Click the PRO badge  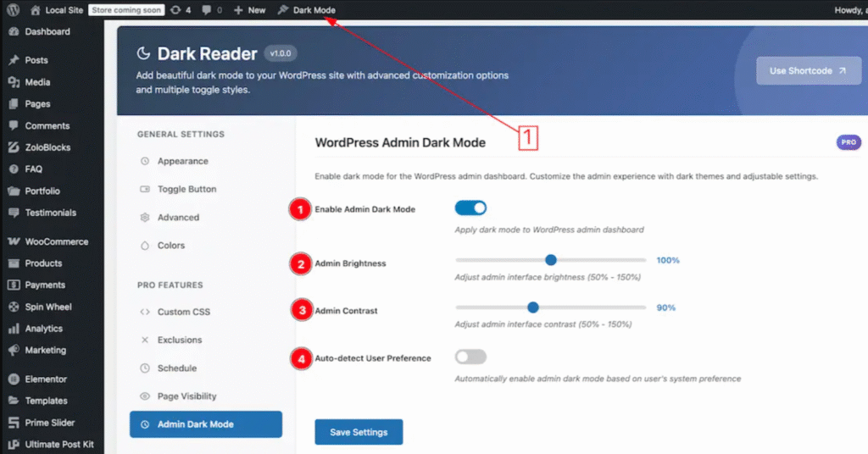click(x=848, y=142)
